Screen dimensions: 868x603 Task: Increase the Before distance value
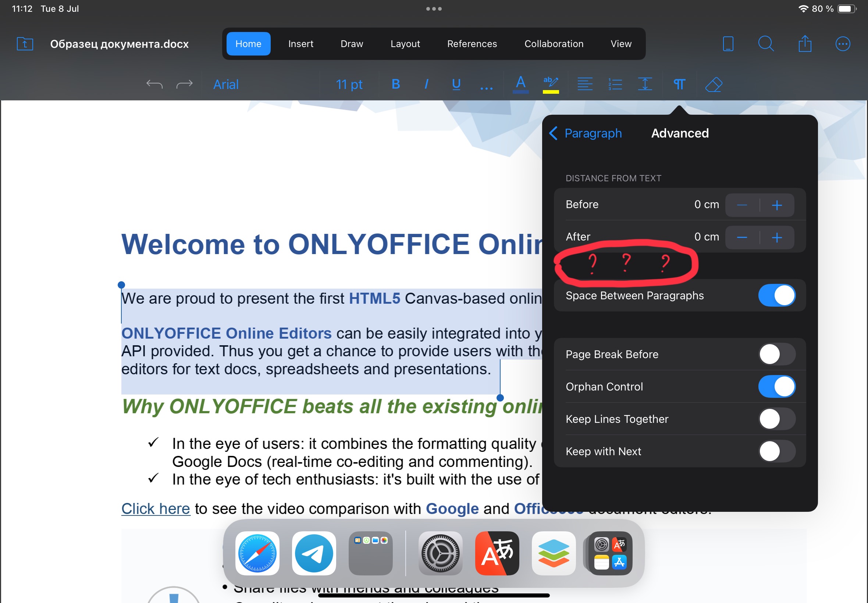click(777, 205)
